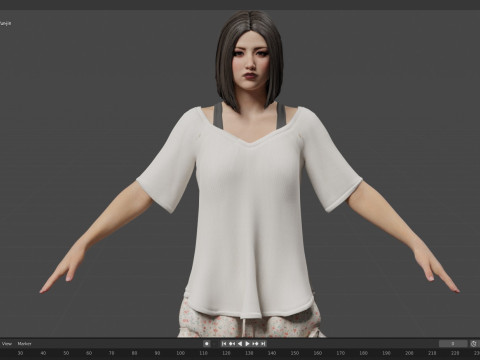Click the current frame number field

point(453,344)
